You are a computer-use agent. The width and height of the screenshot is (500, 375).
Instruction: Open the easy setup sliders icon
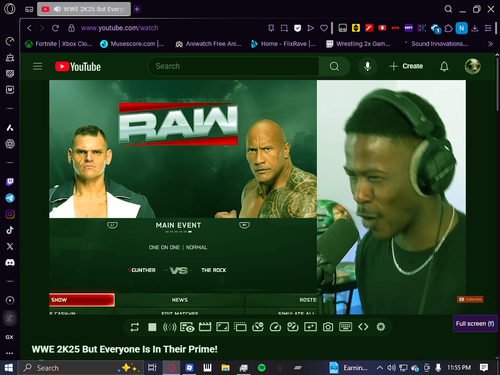[x=488, y=28]
